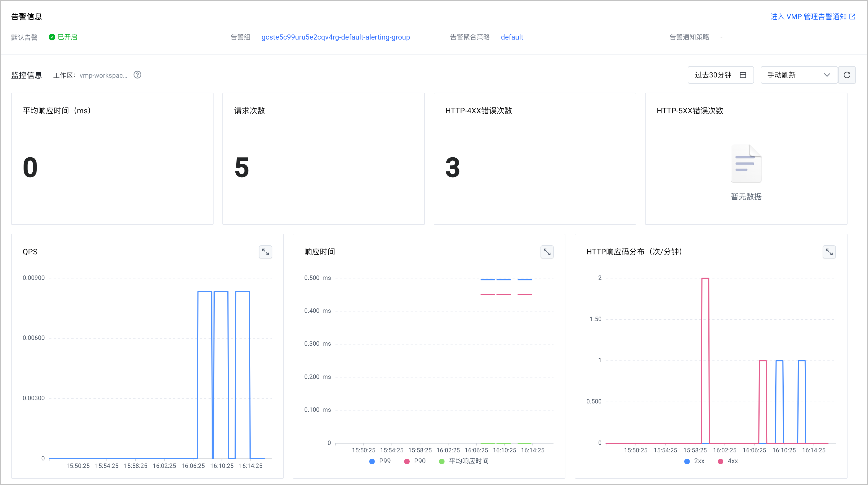The width and height of the screenshot is (868, 485).
Task: Click the green 平均响应时间 legend color dot
Action: pos(441,461)
